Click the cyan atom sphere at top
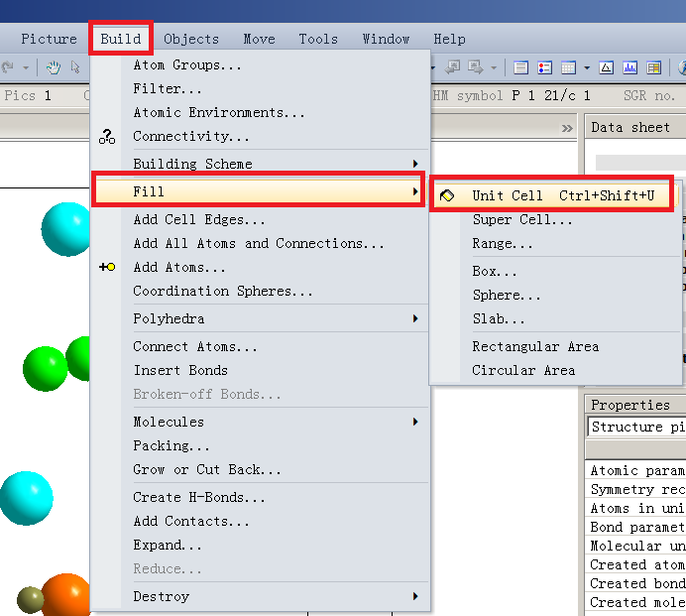The image size is (686, 616). [x=66, y=228]
